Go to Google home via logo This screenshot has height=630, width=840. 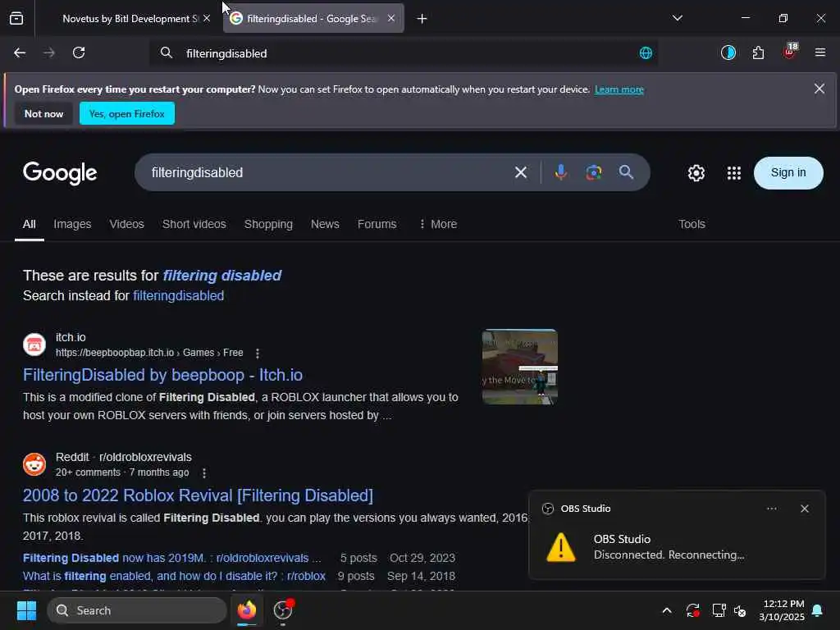tap(59, 172)
